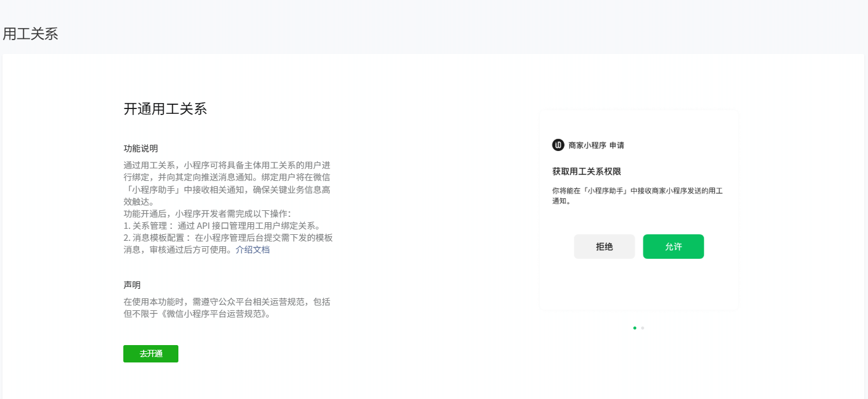Click the 允许 button in preview
This screenshot has height=399, width=868.
pos(673,247)
